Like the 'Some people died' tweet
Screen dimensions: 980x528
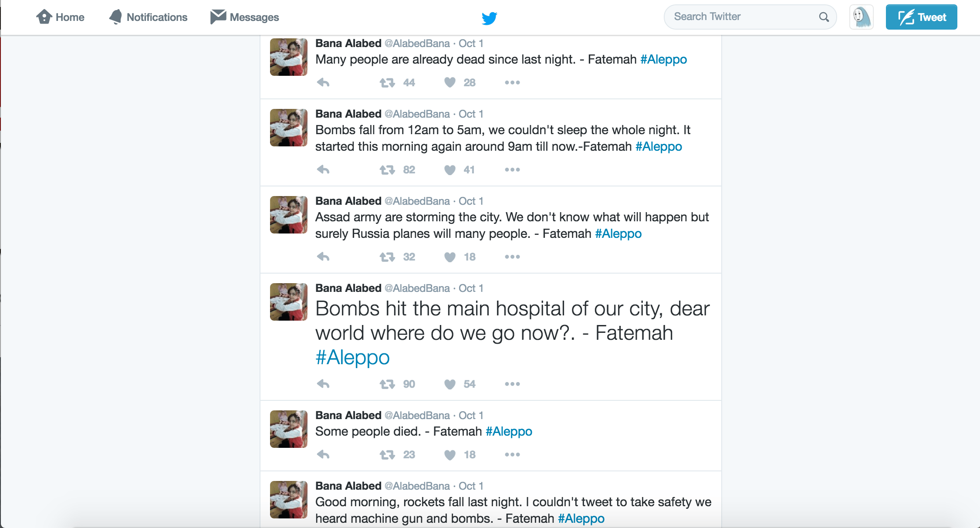[x=450, y=454]
